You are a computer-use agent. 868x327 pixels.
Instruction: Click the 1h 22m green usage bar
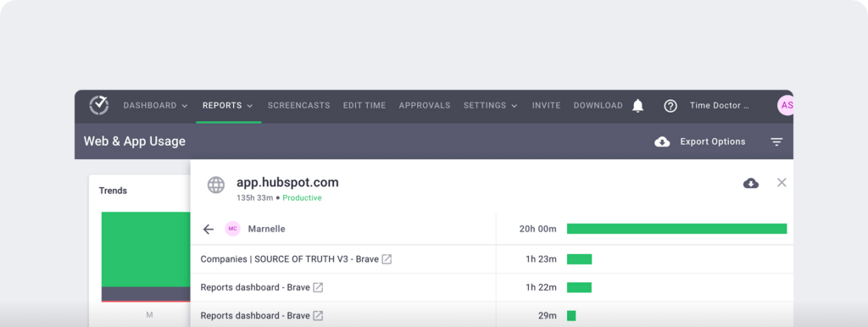(x=579, y=288)
